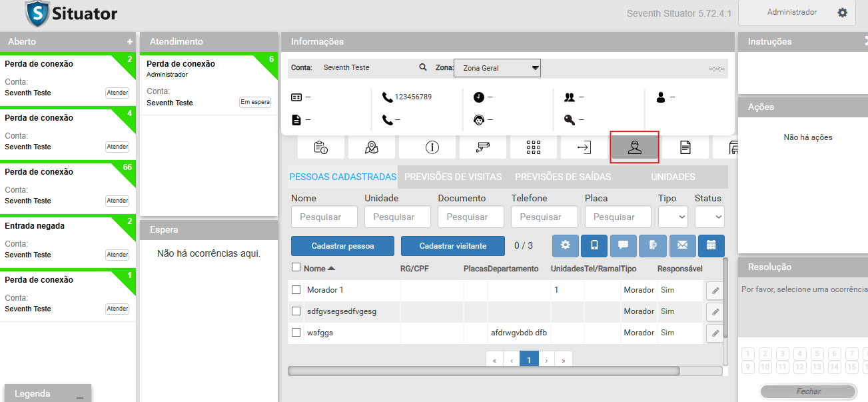The image size is (868, 402).
Task: Click the pencil edit icon for Morador 1
Action: pos(715,291)
